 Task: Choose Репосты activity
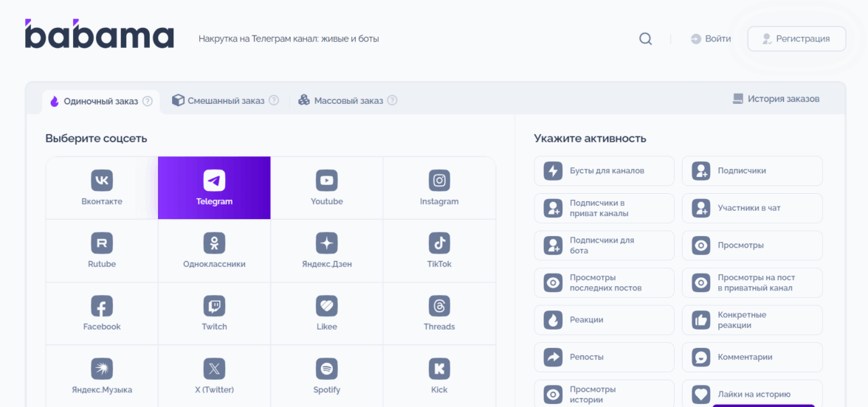(x=604, y=357)
